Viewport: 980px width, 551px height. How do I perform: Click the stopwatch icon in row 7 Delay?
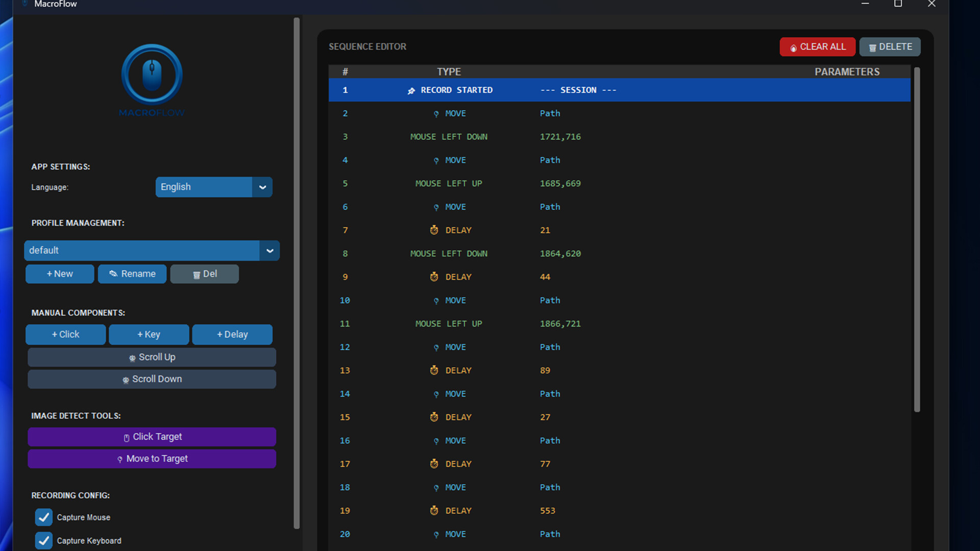point(434,230)
